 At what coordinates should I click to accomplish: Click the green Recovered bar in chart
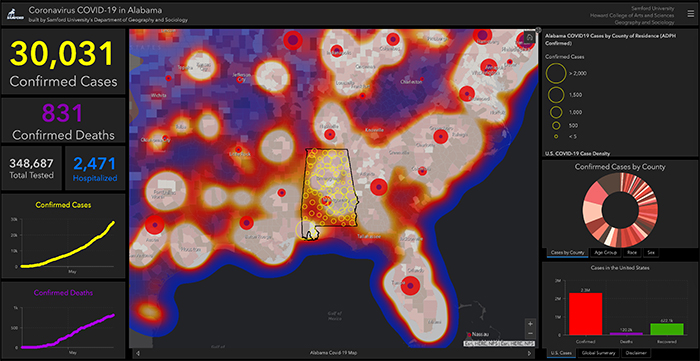[667, 329]
